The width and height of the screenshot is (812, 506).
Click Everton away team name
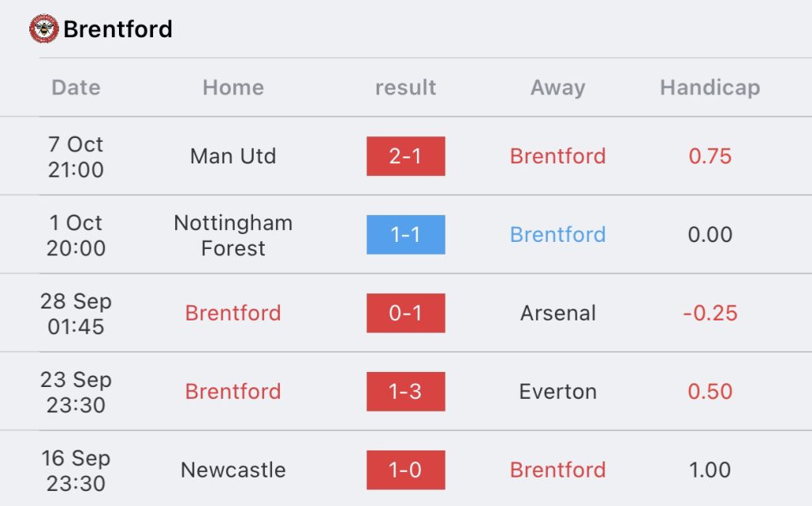(x=557, y=392)
